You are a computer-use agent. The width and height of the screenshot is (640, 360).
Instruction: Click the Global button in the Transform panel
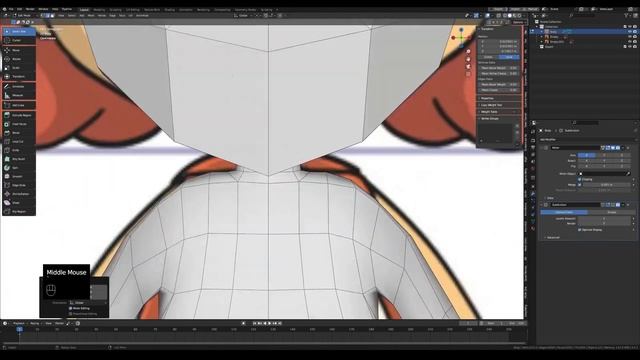tap(489, 57)
